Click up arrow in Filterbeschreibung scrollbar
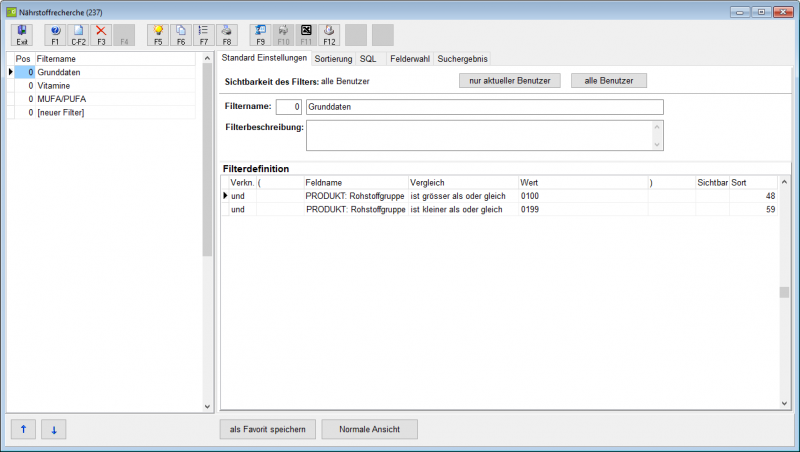 [x=657, y=127]
